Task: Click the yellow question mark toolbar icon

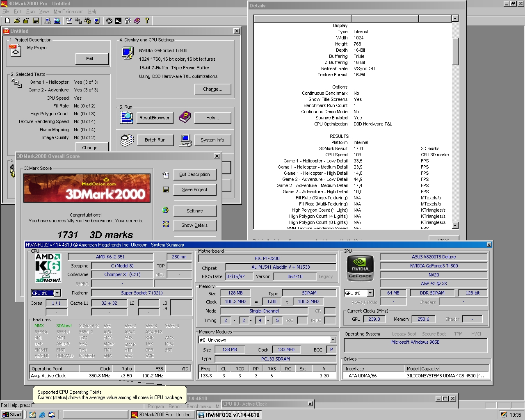Action: click(x=147, y=21)
